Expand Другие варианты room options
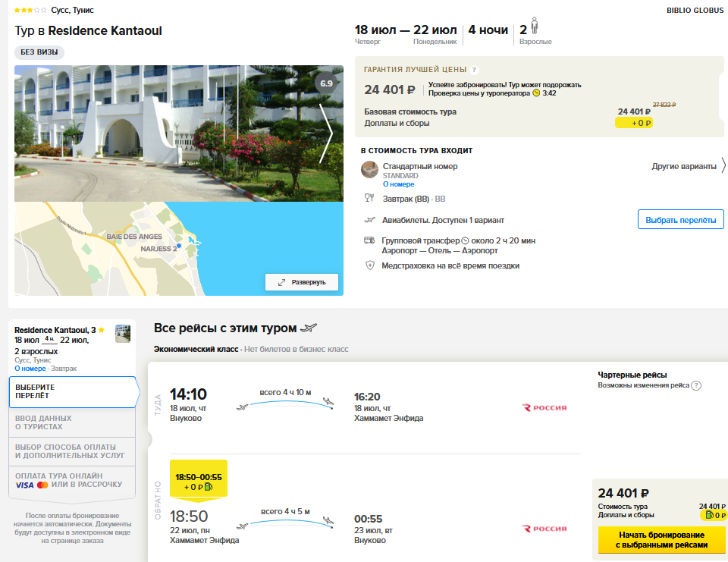The image size is (728, 562). 689,166
